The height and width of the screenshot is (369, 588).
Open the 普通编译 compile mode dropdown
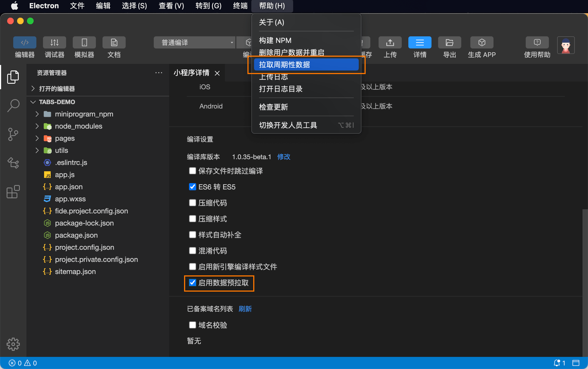195,43
